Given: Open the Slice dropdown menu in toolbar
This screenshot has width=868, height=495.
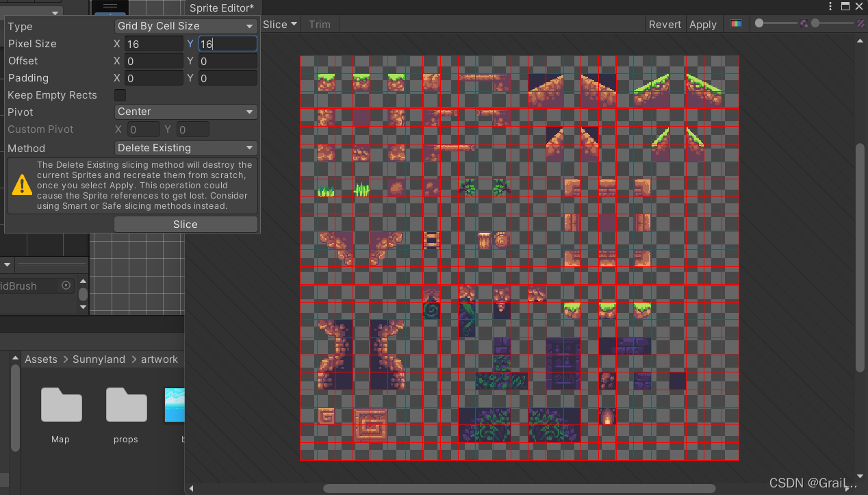Looking at the screenshot, I should 281,24.
